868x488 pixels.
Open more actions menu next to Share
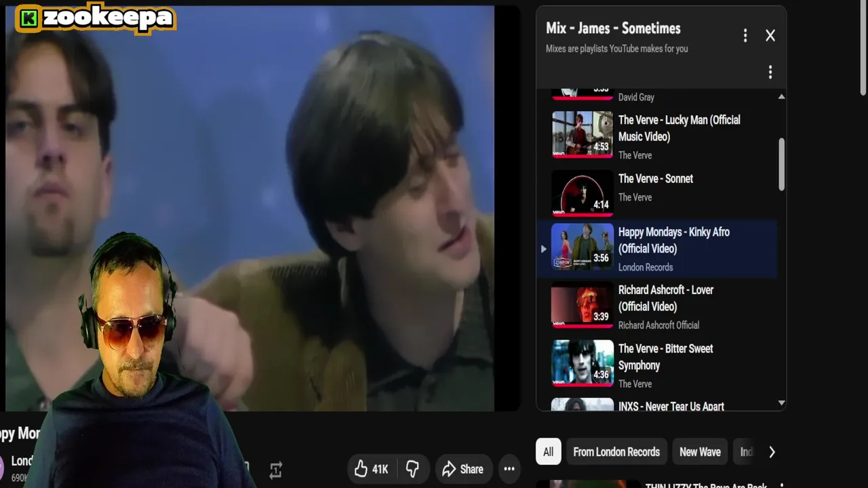(x=509, y=469)
